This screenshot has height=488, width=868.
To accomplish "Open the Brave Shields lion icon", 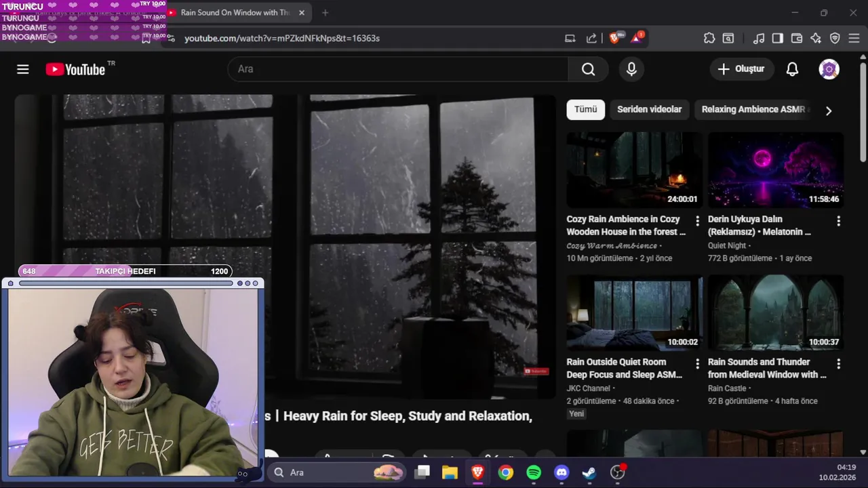I will [614, 38].
